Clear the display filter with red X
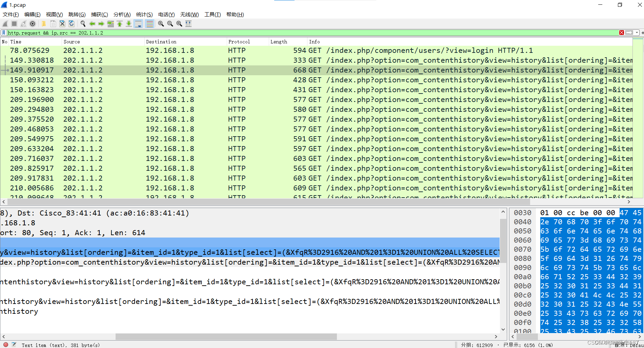The height and width of the screenshot is (348, 644). [621, 33]
